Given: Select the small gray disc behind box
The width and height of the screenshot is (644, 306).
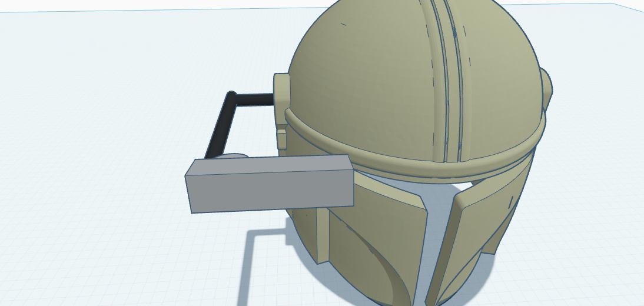Looking at the screenshot, I should 233,156.
